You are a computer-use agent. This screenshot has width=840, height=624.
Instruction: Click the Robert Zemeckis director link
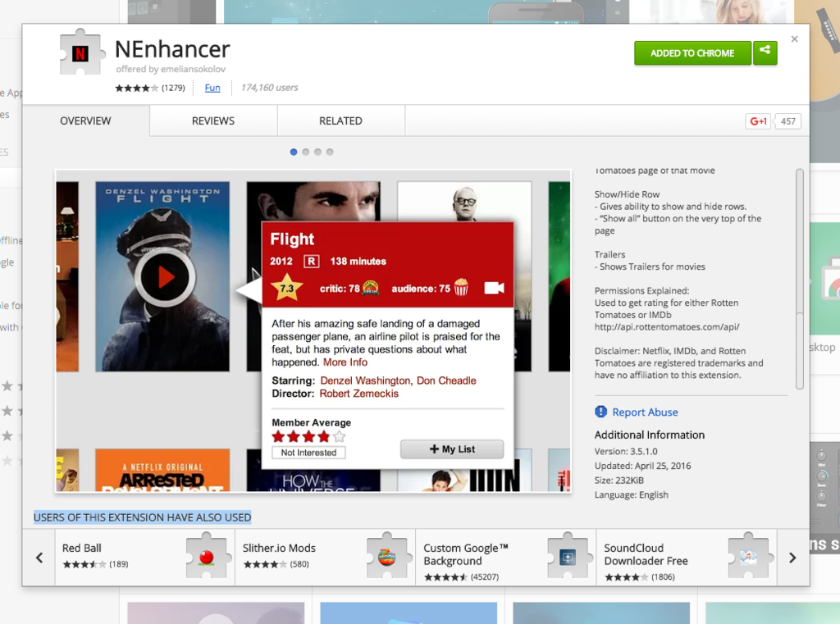tap(359, 394)
